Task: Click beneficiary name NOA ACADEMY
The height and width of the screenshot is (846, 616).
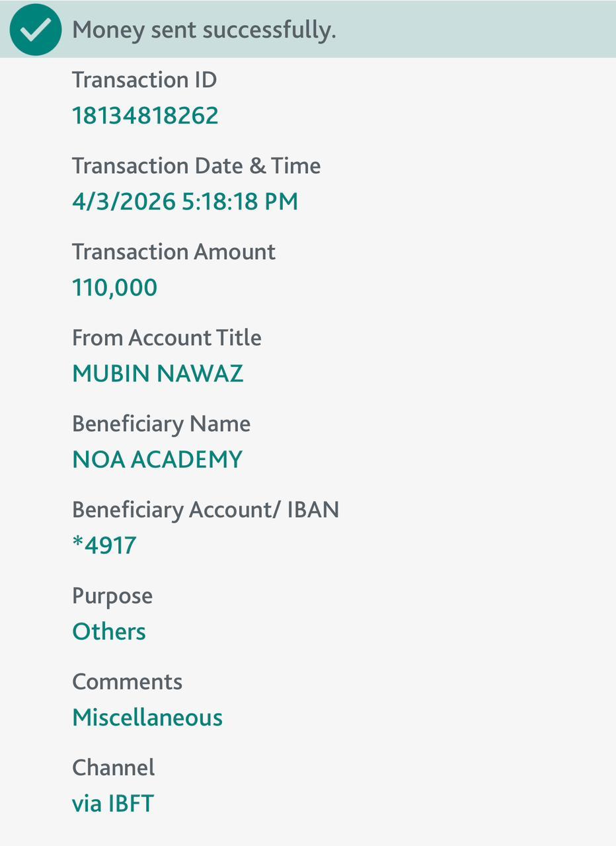Action: 157,459
